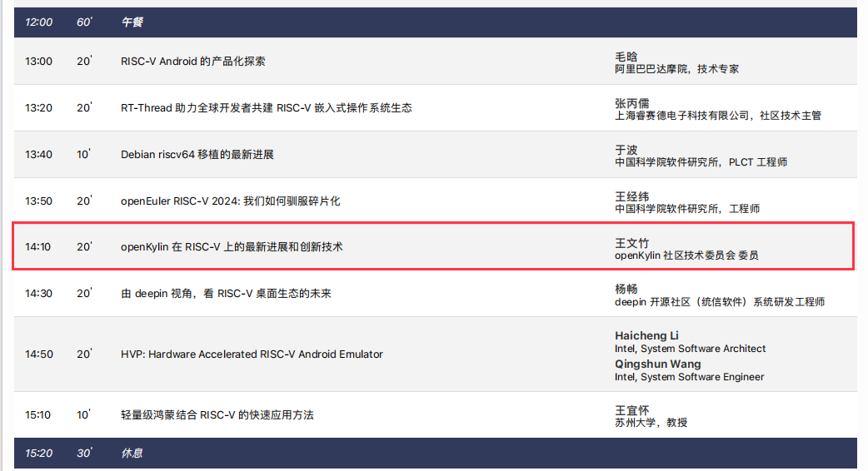Click 20' duration in the 14:50 row
The image size is (868, 471).
(x=84, y=354)
